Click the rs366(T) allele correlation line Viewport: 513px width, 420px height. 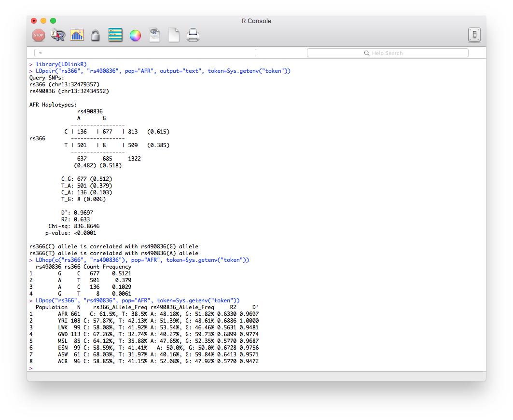(x=114, y=253)
